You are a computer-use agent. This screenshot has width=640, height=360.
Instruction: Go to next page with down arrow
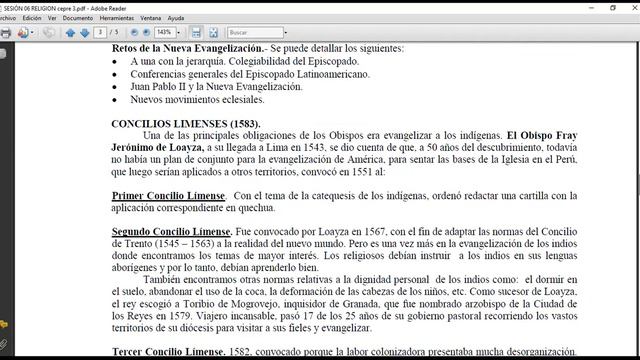point(84,33)
